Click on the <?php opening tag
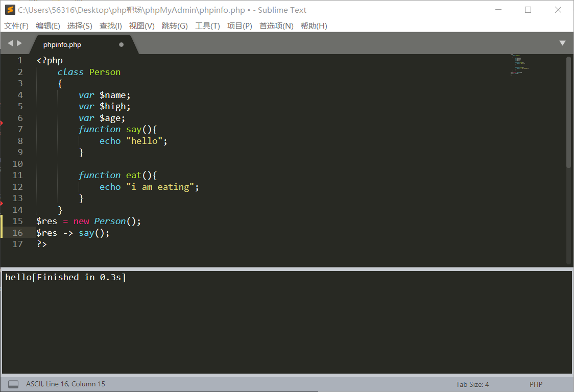The width and height of the screenshot is (574, 392). coord(50,60)
